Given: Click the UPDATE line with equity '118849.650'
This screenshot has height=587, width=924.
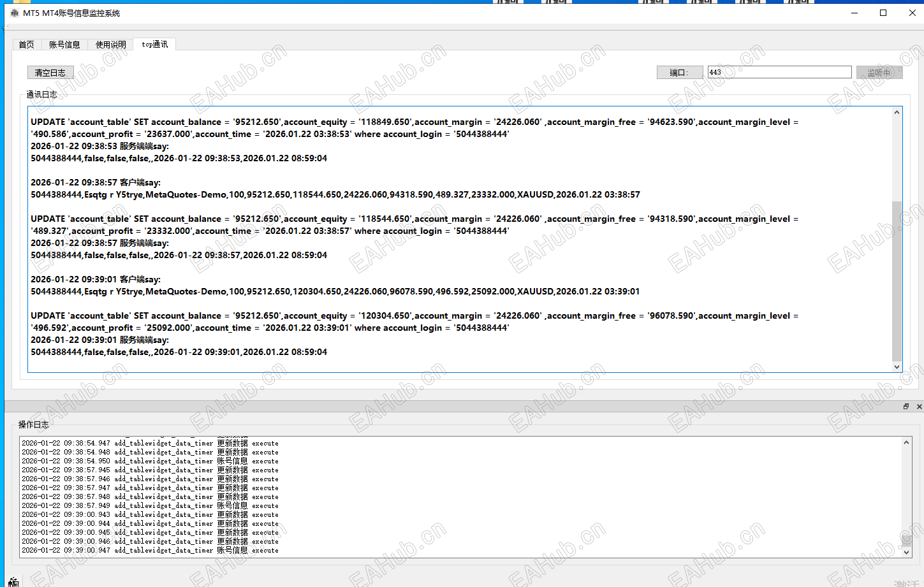Looking at the screenshot, I should tap(414, 122).
